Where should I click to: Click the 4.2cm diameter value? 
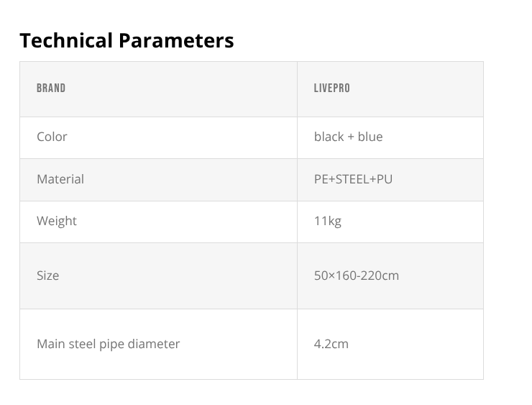coord(331,344)
